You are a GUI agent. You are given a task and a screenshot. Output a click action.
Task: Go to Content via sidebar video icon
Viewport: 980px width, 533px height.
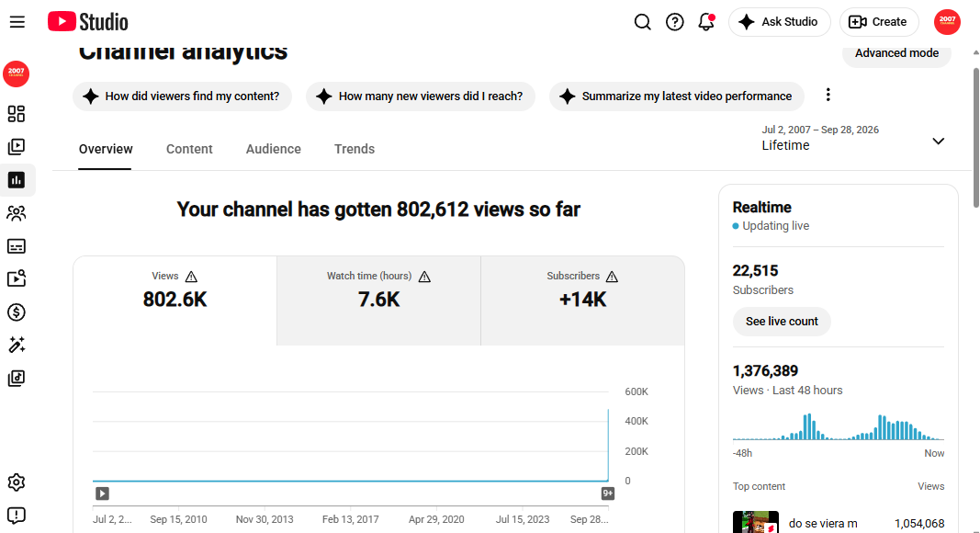[x=17, y=147]
